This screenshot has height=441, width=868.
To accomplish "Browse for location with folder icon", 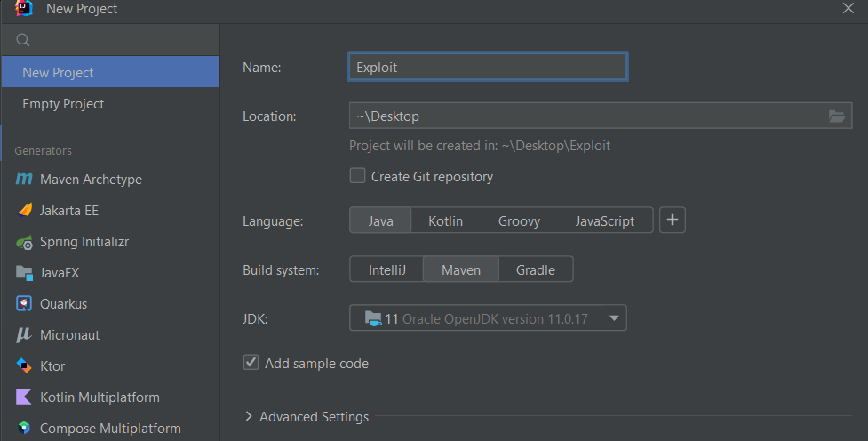I will pos(836,116).
